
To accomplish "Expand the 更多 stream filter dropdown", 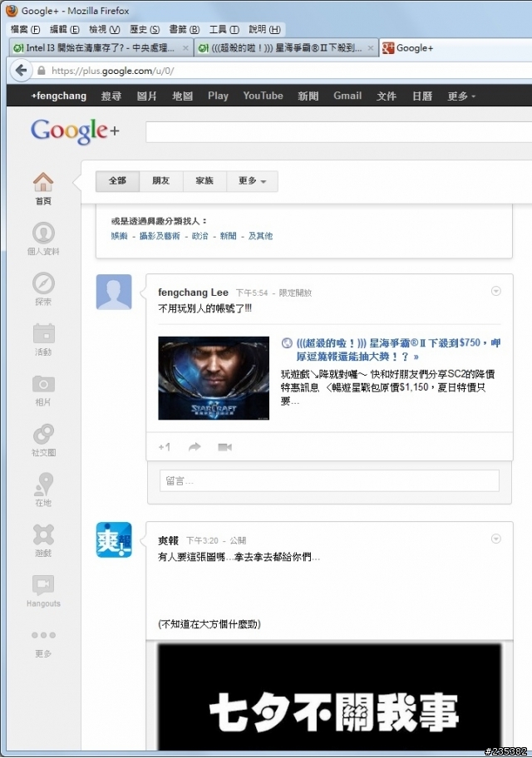I will (x=252, y=181).
